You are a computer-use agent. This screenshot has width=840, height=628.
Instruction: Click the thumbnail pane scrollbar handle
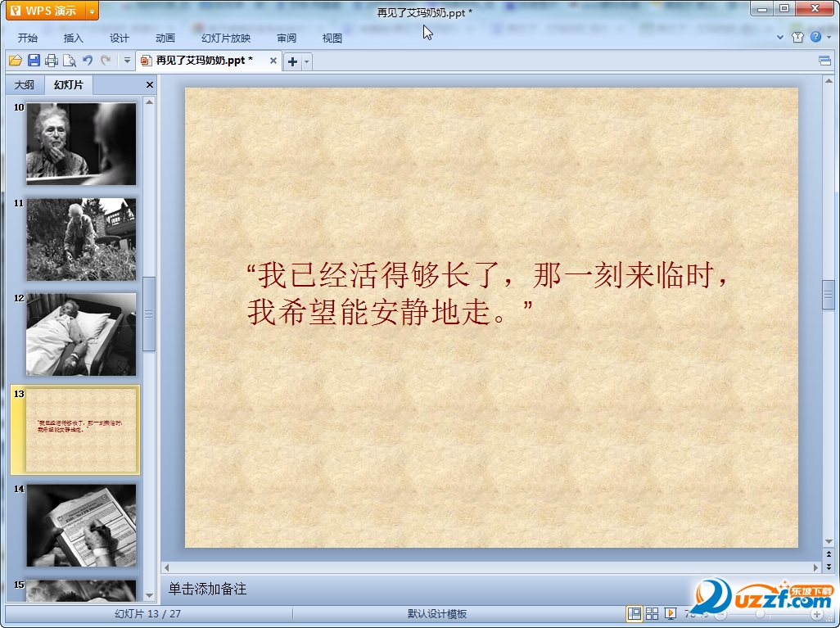click(x=149, y=314)
